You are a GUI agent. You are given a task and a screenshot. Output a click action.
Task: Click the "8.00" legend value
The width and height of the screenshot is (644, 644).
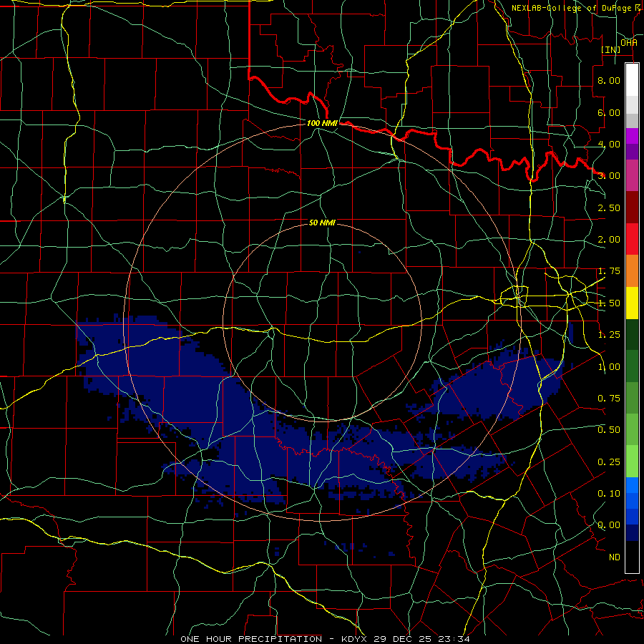609,80
